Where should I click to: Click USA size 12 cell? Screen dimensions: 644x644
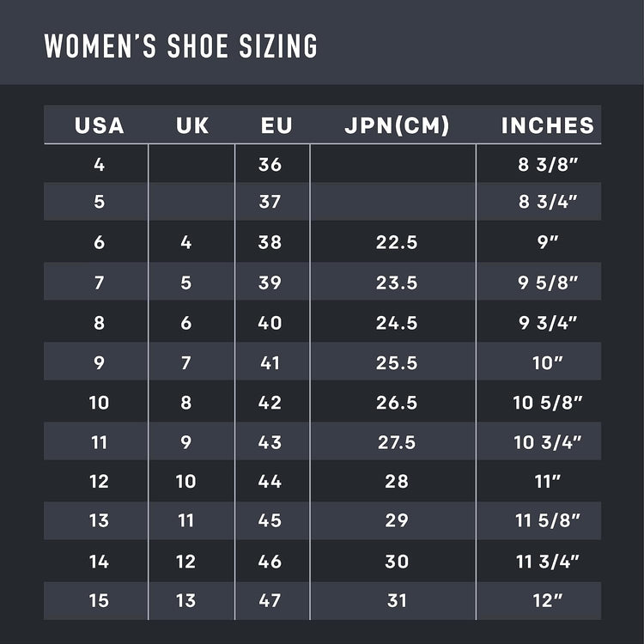[99, 482]
